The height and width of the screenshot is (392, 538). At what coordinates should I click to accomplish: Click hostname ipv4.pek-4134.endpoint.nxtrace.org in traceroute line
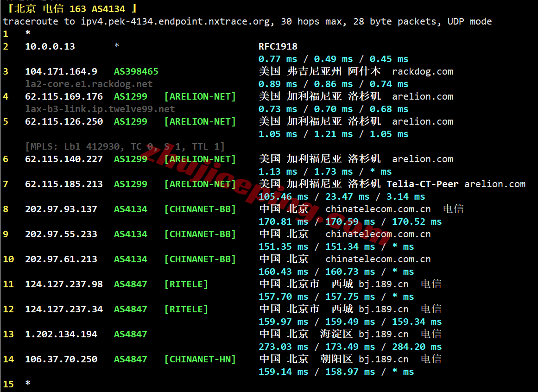coord(175,22)
